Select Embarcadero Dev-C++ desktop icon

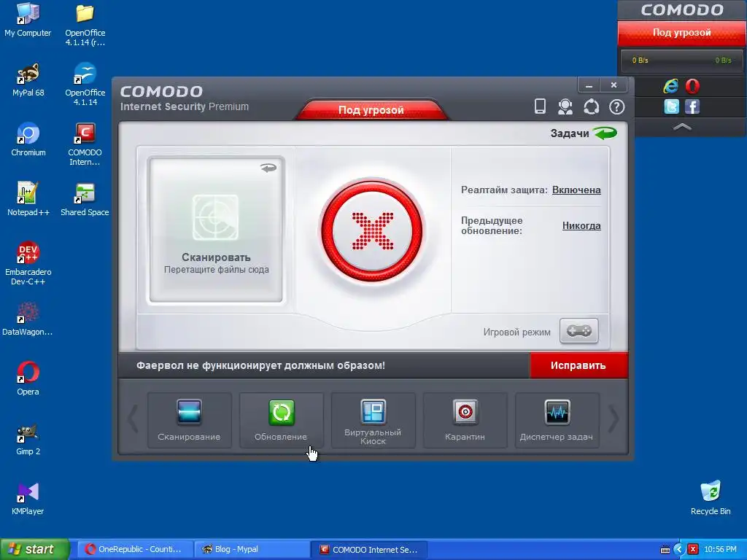click(28, 264)
